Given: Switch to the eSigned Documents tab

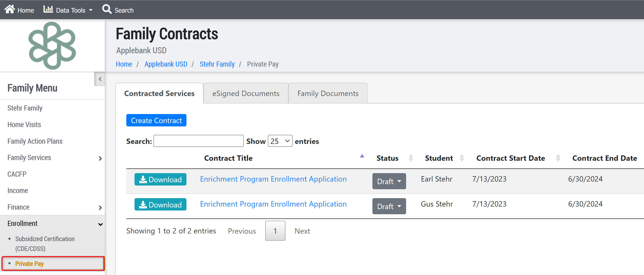Looking at the screenshot, I should (x=245, y=93).
